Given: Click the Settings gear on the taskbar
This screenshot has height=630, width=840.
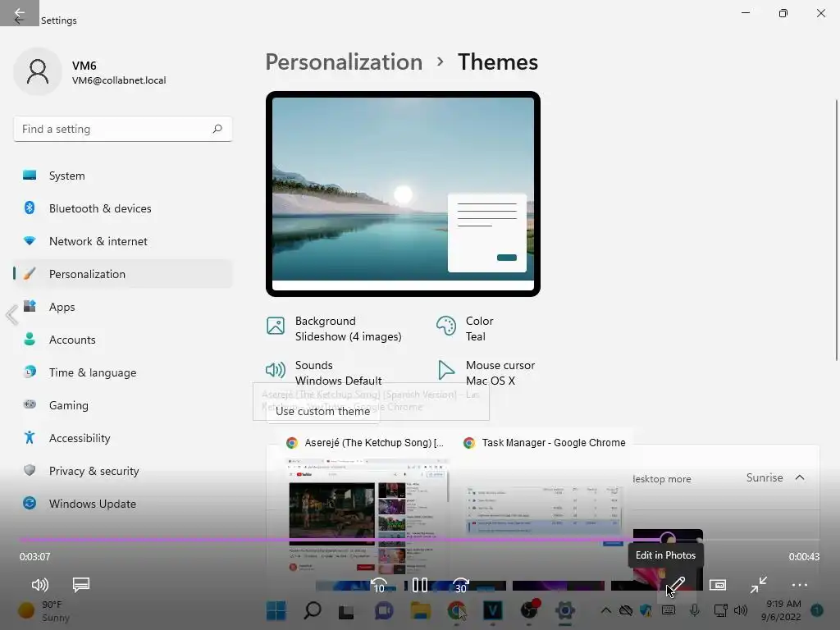Looking at the screenshot, I should click(564, 610).
